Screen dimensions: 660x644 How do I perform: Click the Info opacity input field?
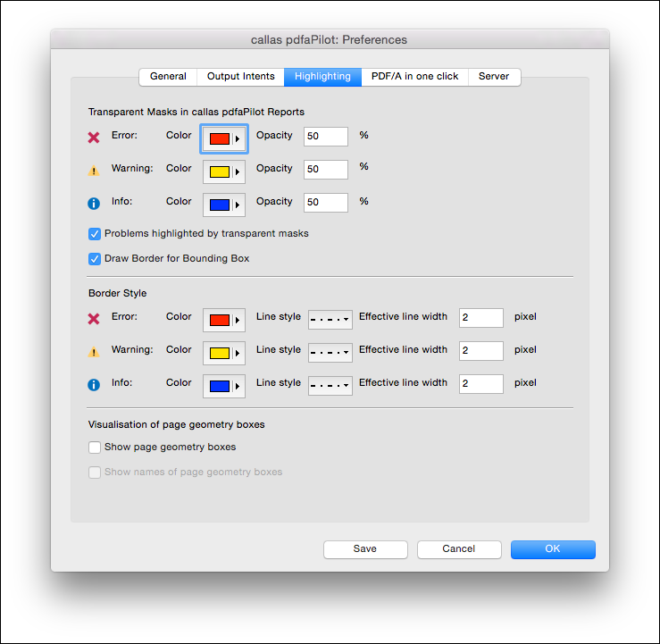[326, 203]
